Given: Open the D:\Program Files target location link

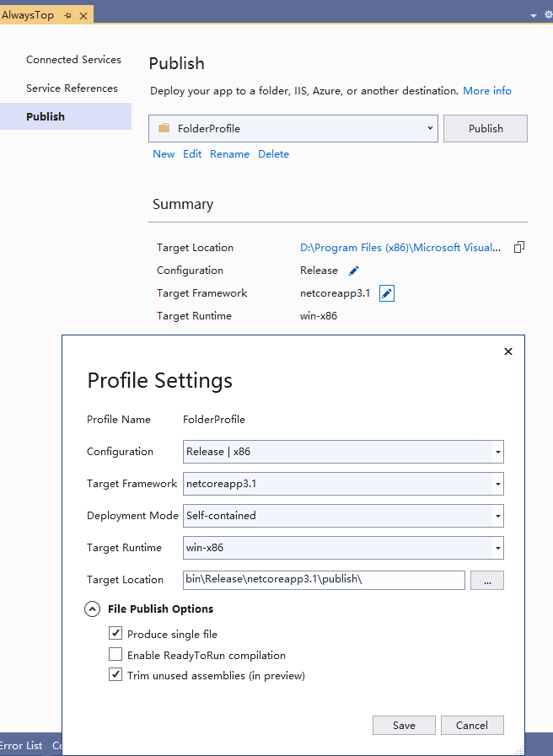Looking at the screenshot, I should (x=400, y=247).
